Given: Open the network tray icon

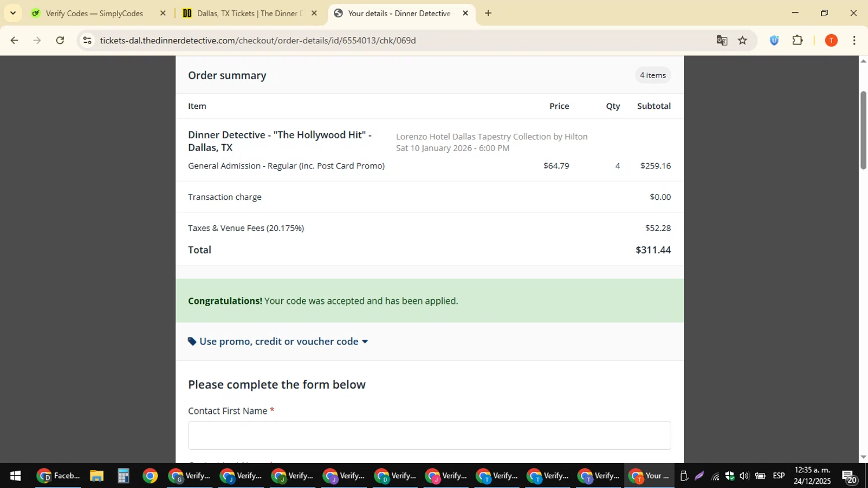Looking at the screenshot, I should [x=715, y=476].
